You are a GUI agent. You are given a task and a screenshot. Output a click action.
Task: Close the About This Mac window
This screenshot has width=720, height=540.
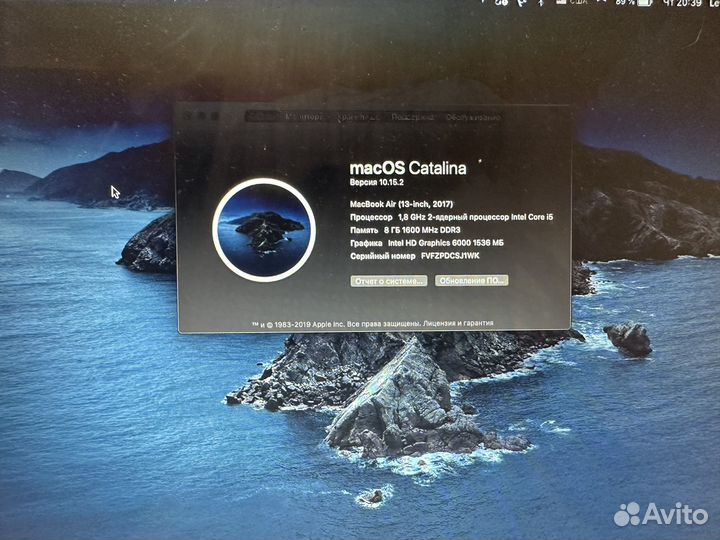[x=189, y=116]
